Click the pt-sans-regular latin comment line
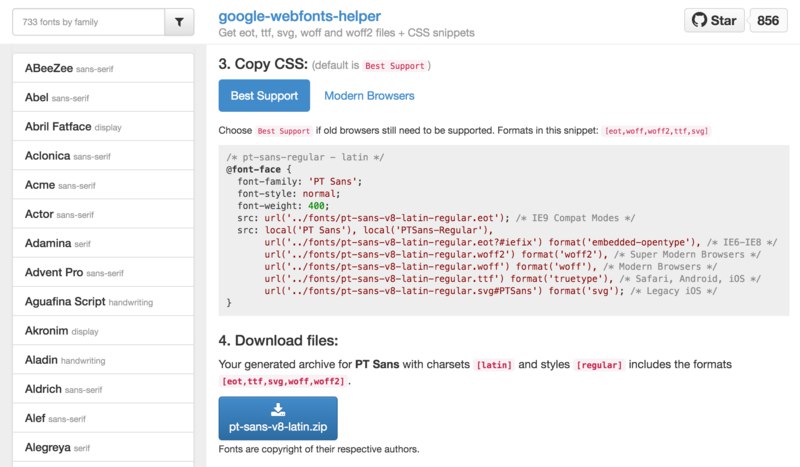Viewport: 800px width, 467px height. pos(305,157)
